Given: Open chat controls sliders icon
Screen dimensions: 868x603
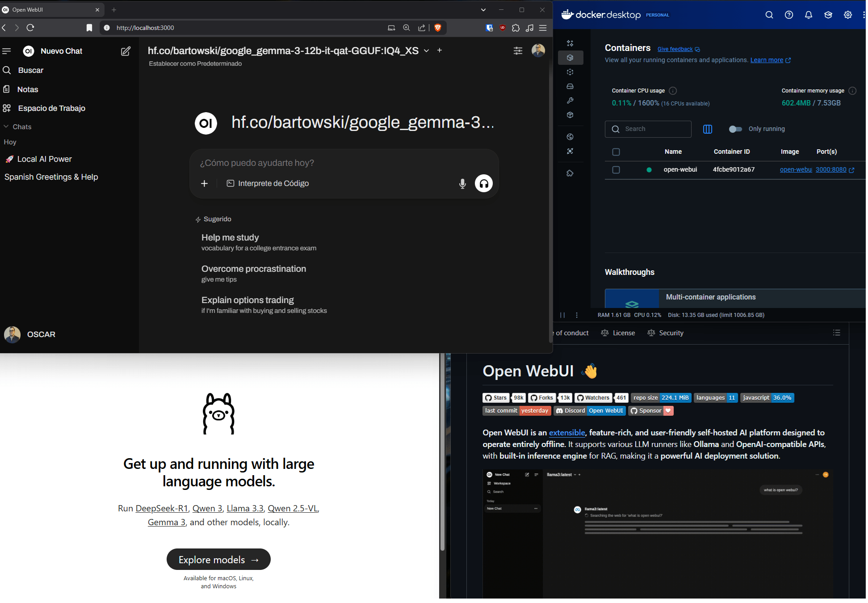Looking at the screenshot, I should 518,51.
